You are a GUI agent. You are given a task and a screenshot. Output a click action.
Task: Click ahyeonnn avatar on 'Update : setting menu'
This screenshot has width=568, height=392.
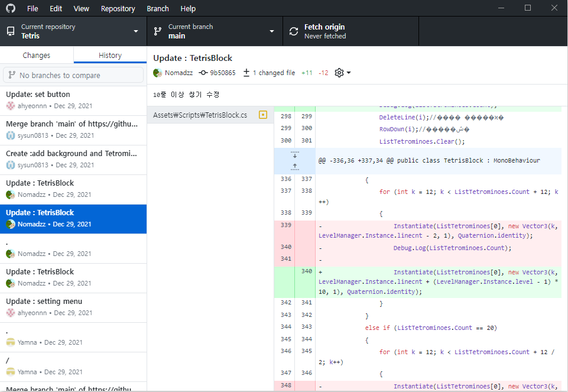pos(11,313)
